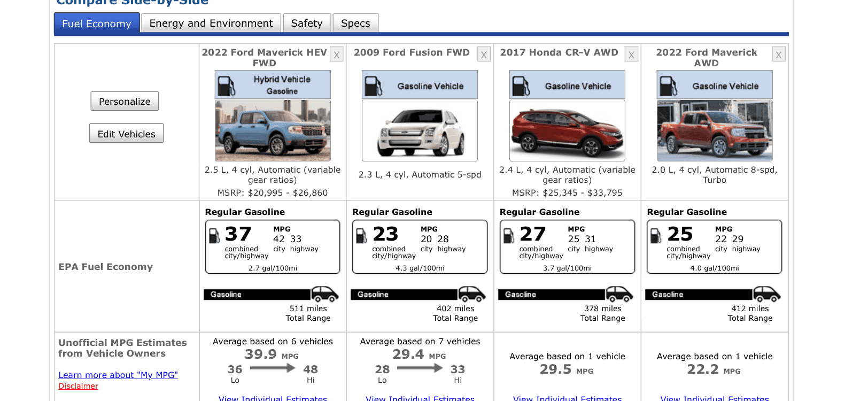868x401 pixels.
Task: Click "4.0 gal/100mi" consumption value
Action: coord(715,268)
